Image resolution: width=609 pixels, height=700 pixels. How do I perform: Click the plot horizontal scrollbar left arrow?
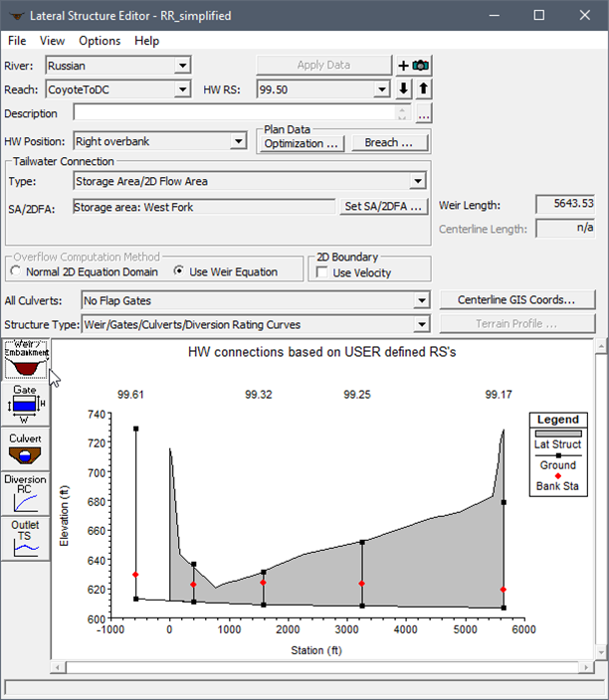coord(58,668)
